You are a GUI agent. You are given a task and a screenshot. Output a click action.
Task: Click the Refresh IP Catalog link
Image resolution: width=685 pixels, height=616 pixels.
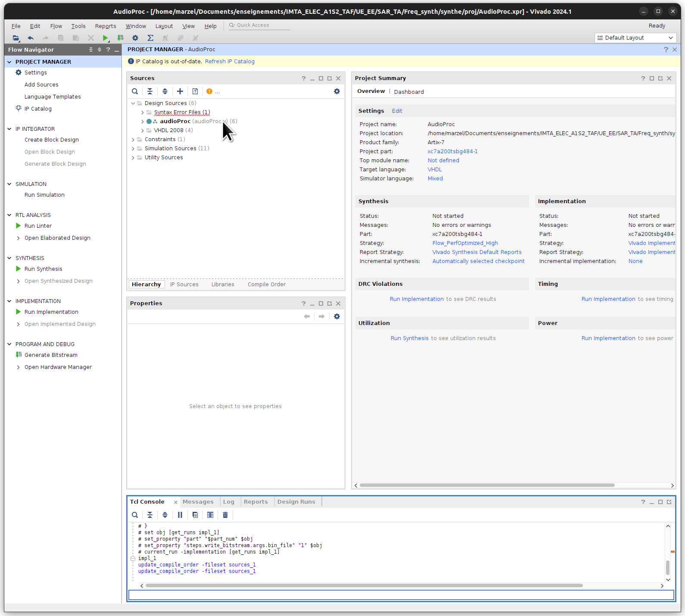[x=230, y=62]
